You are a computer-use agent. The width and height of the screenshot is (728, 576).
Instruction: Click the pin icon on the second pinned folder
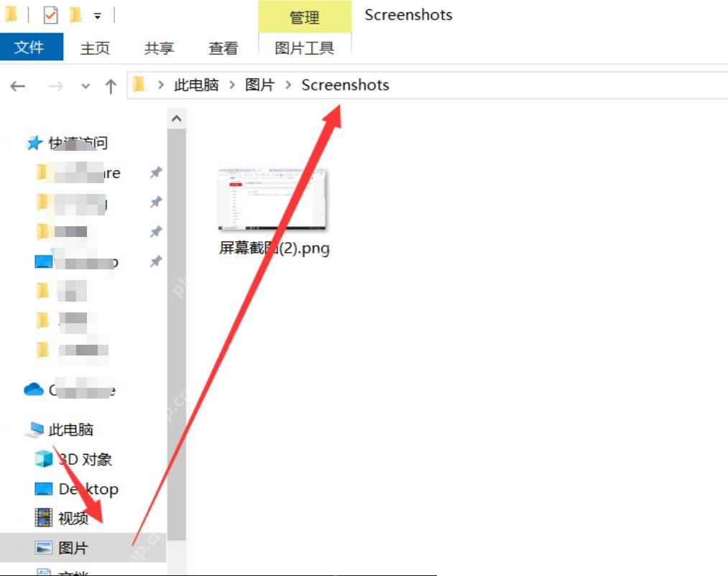pos(156,203)
